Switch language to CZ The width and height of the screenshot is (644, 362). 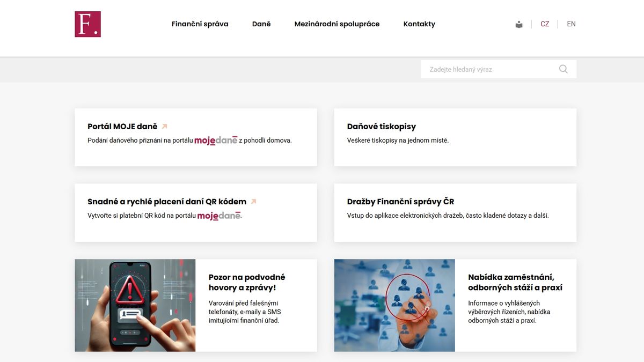[545, 24]
